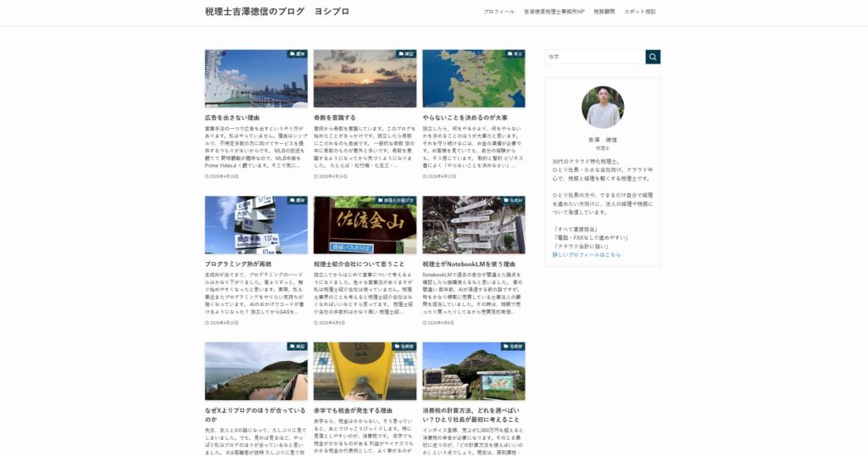The height and width of the screenshot is (456, 868).
Task: Click 消費税 tag on yellow post image
Action: (x=404, y=347)
